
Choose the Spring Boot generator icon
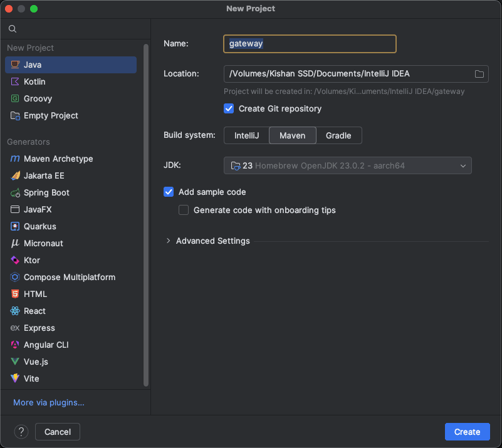[x=15, y=192]
